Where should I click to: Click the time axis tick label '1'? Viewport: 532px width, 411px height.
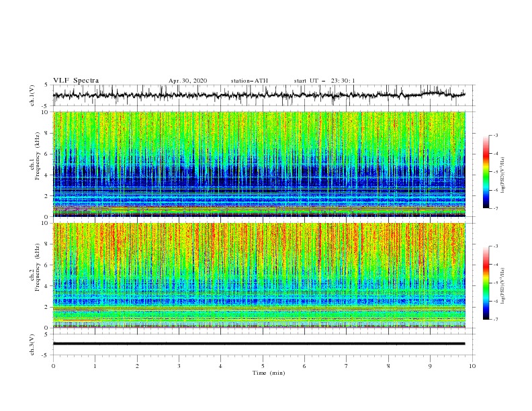point(95,366)
